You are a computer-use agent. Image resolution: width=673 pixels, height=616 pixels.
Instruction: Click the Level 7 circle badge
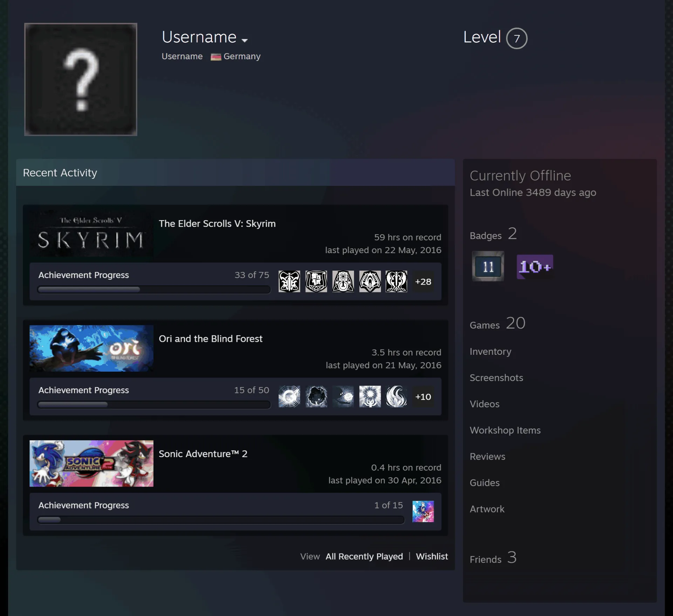[516, 38]
